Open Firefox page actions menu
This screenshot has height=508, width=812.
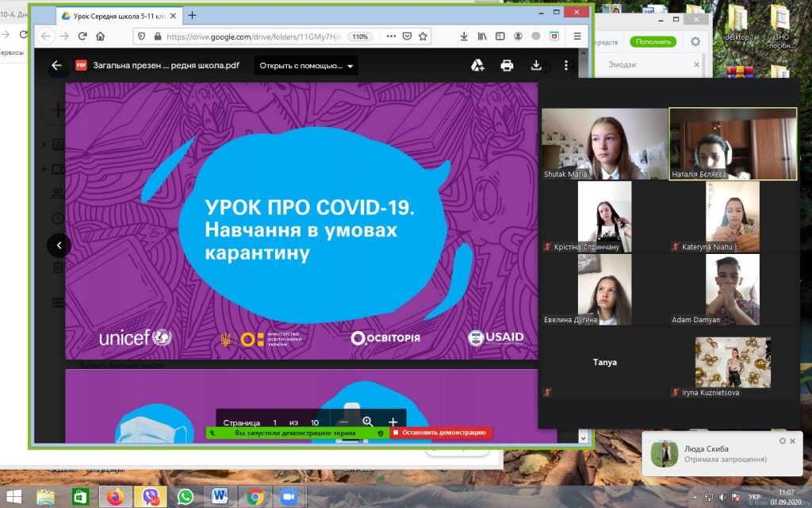click(x=391, y=37)
